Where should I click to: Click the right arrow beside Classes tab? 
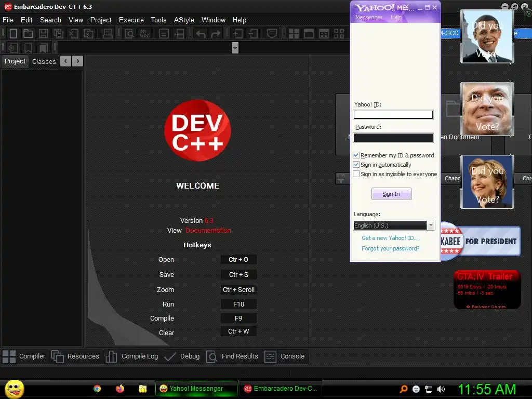click(x=78, y=61)
